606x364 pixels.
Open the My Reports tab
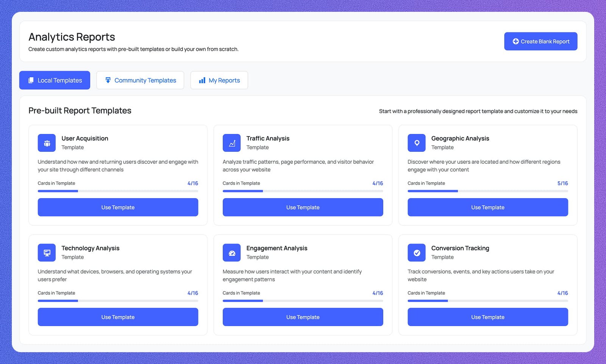219,80
